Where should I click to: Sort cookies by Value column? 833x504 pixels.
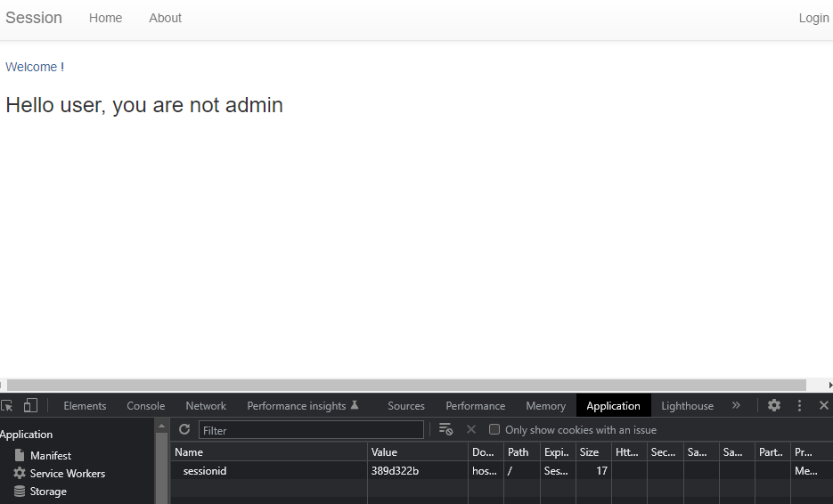(x=418, y=452)
